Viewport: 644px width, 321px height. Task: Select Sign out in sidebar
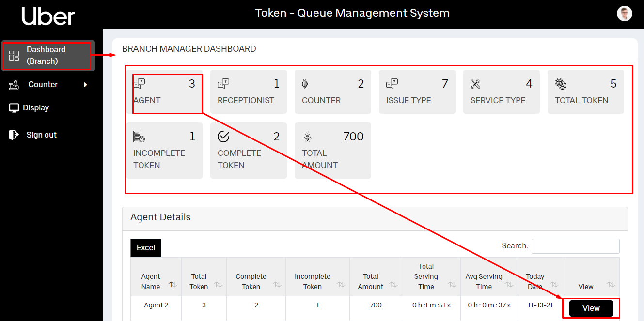tap(41, 135)
